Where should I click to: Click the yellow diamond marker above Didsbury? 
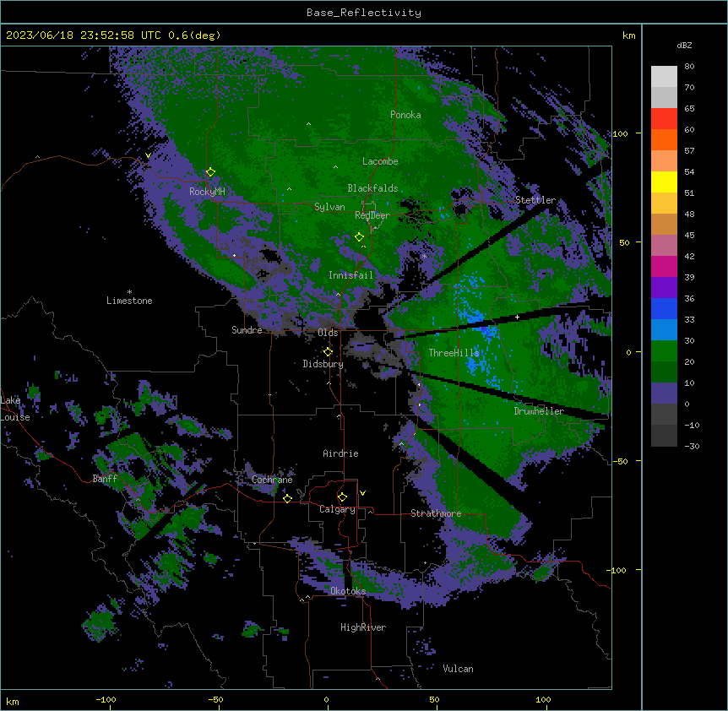tap(328, 351)
